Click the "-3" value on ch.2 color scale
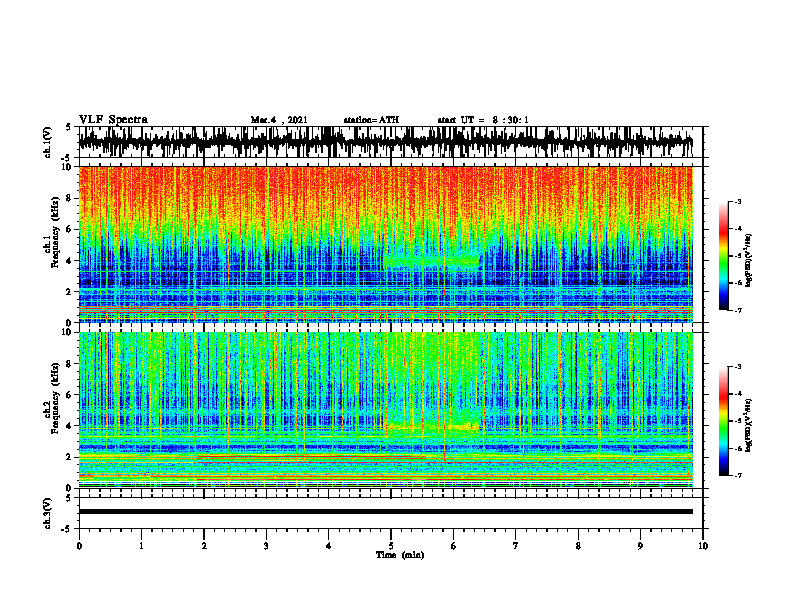The width and height of the screenshot is (792, 612). pyautogui.click(x=738, y=367)
